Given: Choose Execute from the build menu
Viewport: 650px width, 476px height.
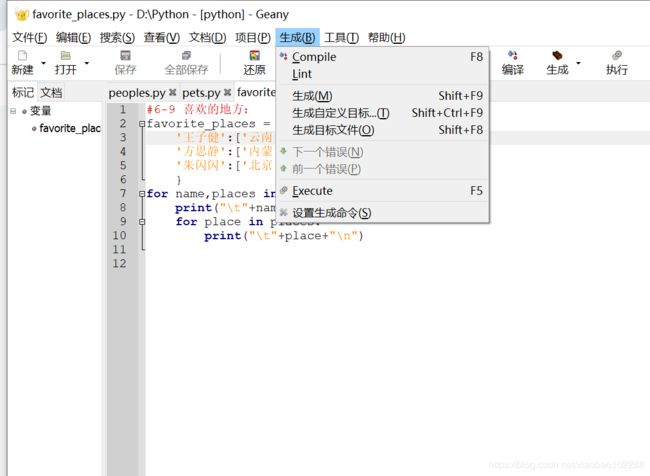Looking at the screenshot, I should pyautogui.click(x=382, y=191).
